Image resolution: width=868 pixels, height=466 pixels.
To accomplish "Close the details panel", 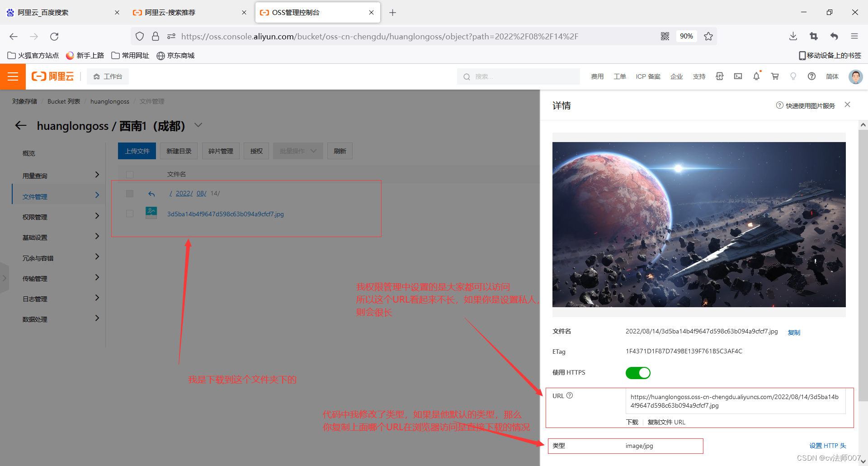I will pos(847,105).
